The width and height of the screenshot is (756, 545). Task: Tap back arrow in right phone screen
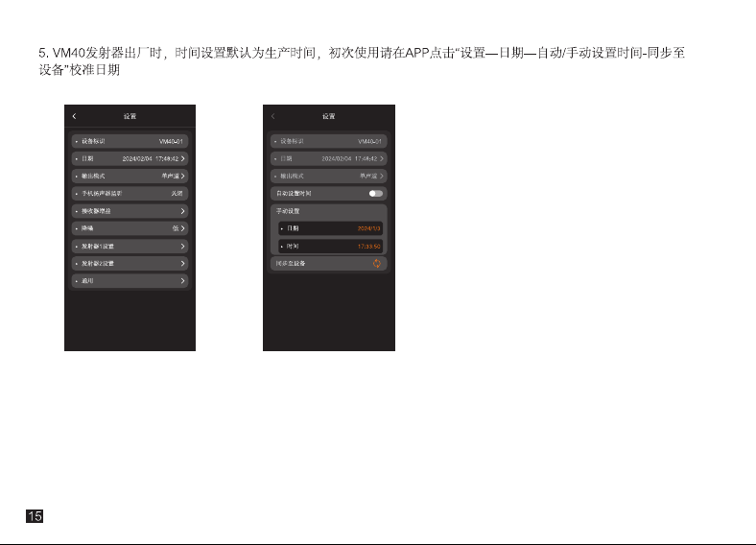272,116
